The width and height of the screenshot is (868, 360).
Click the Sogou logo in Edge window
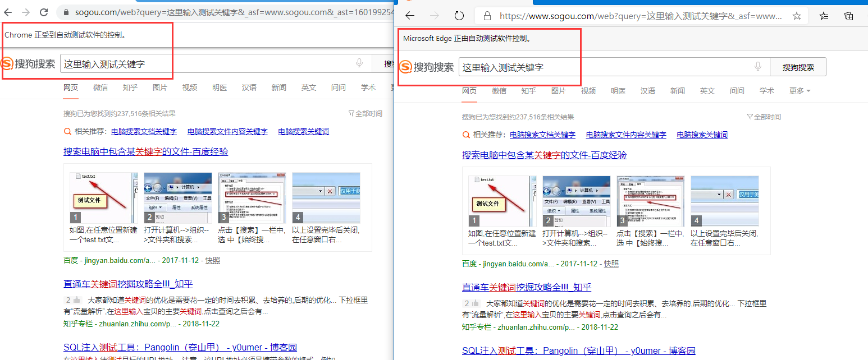click(x=427, y=67)
